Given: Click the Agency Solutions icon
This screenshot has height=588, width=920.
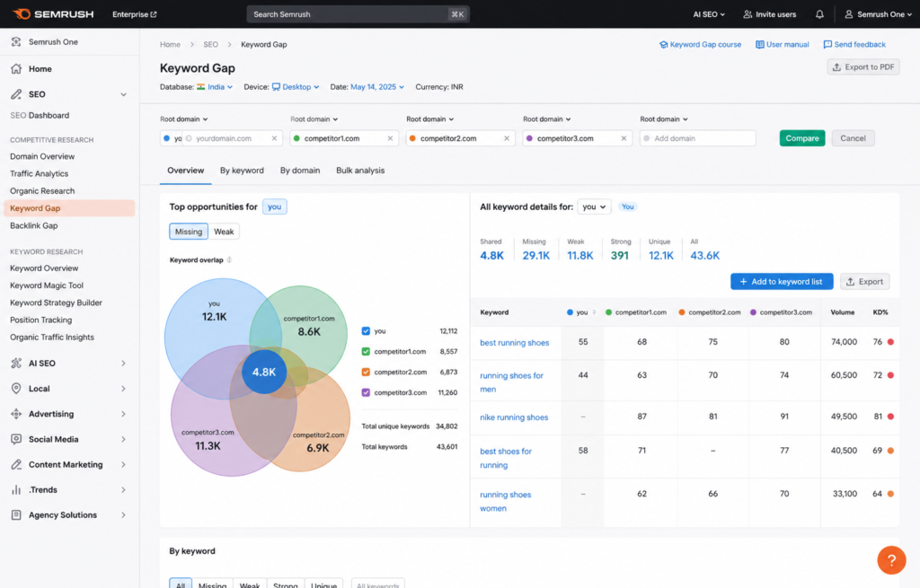Looking at the screenshot, I should (16, 514).
